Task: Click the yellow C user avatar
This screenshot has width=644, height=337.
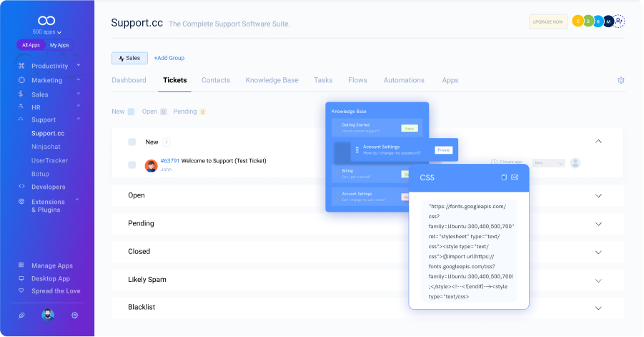Action: point(578,21)
